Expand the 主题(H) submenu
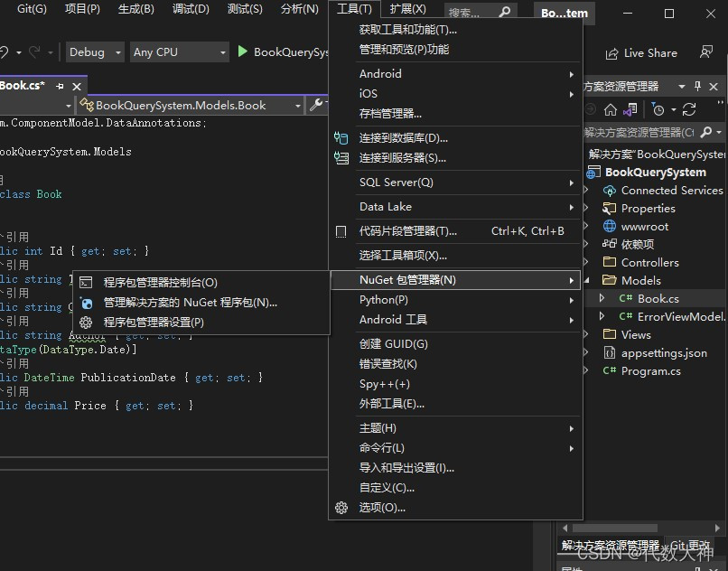This screenshot has width=728, height=571. (x=455, y=428)
